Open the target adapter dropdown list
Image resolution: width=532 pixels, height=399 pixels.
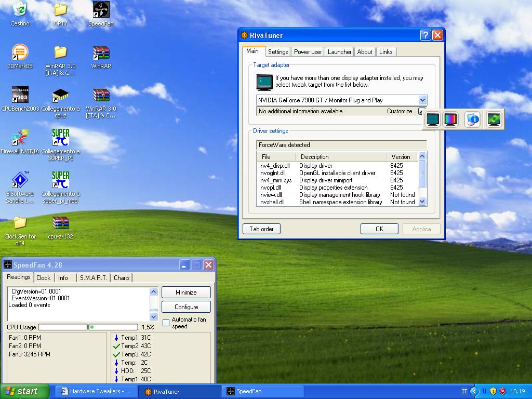point(422,100)
